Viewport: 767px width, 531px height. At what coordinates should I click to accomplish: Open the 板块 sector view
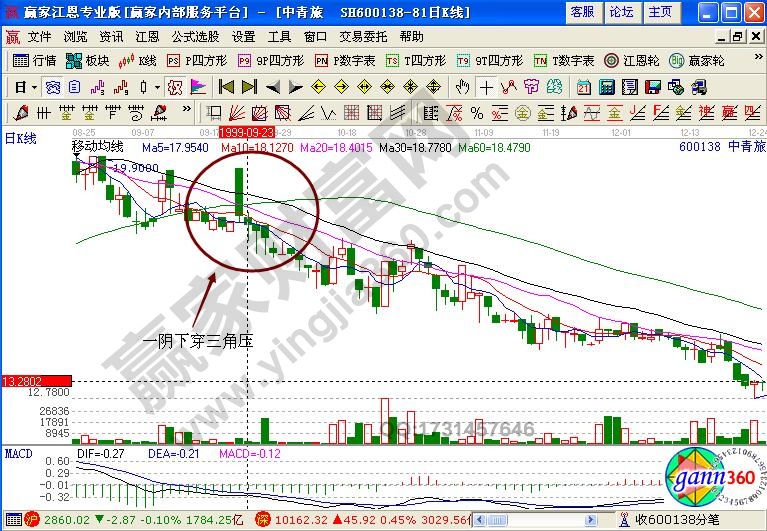88,60
